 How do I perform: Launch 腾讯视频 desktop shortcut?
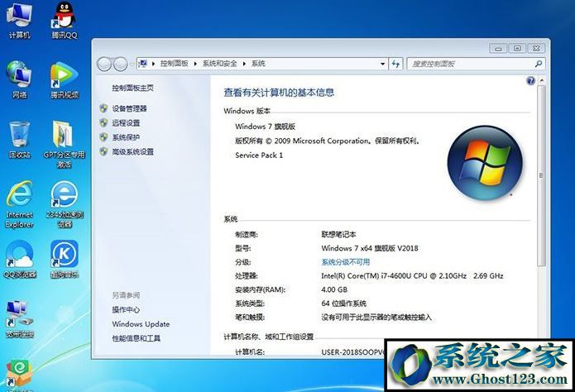click(x=65, y=79)
